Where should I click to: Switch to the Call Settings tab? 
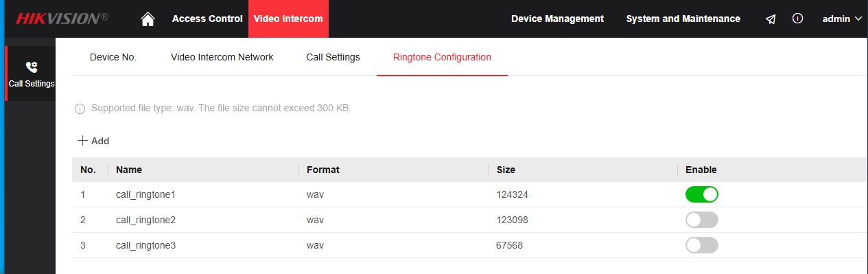333,57
